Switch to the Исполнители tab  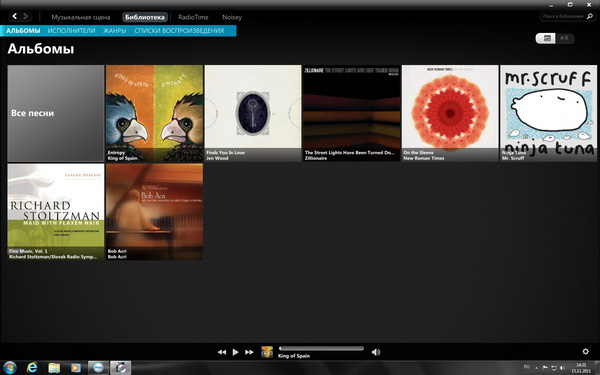pyautogui.click(x=72, y=31)
